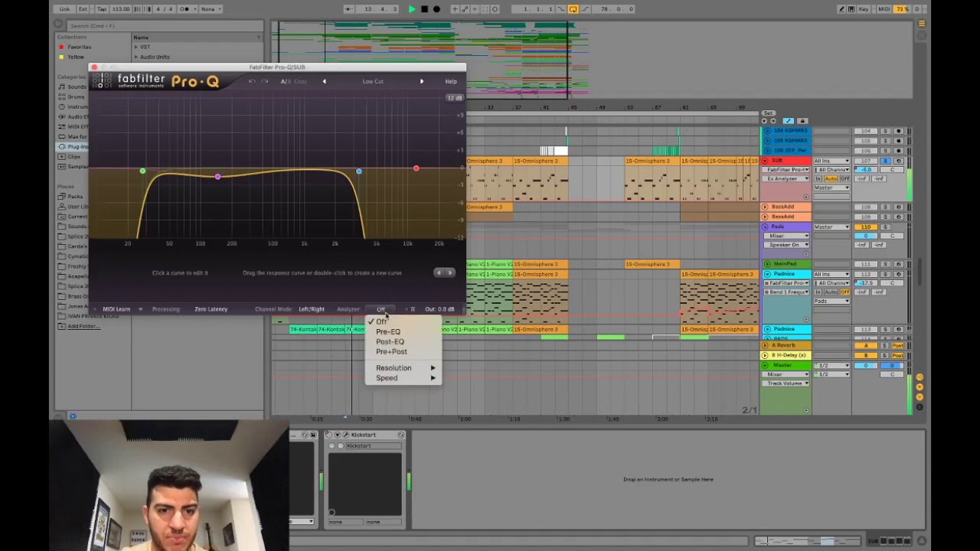Stop playback in the transport bar
Screen dimensions: 980x551
click(424, 9)
